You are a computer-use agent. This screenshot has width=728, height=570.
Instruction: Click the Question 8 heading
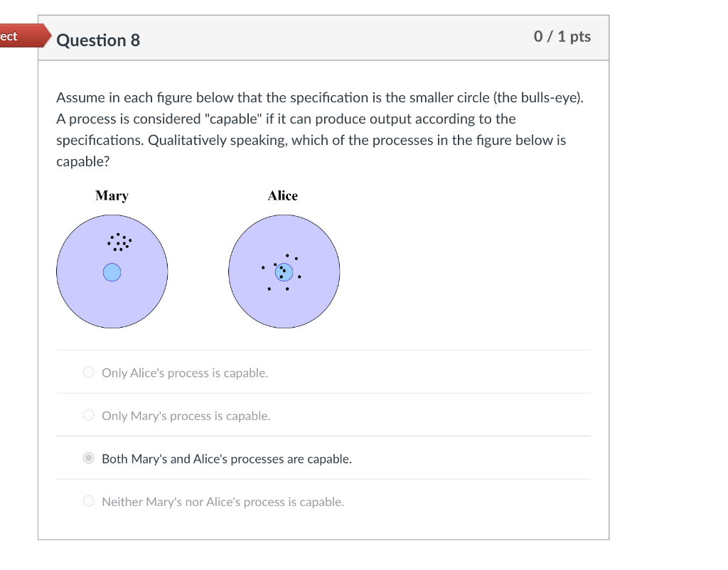98,41
